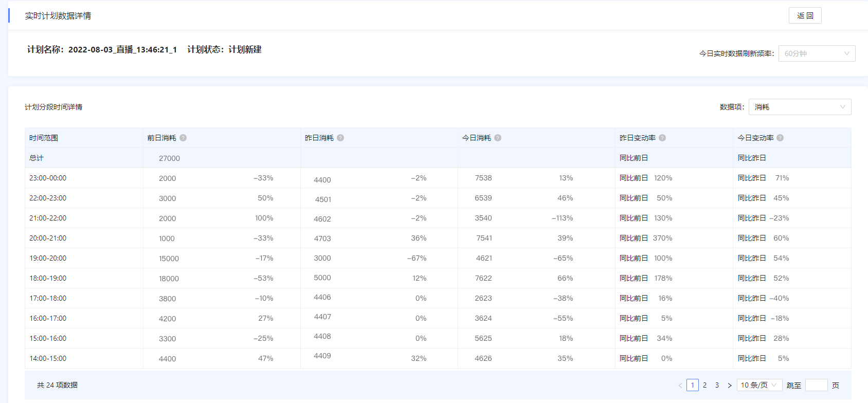Click the 计划分段时间详情 section title
Viewport: 868px width, 403px height.
click(x=53, y=107)
